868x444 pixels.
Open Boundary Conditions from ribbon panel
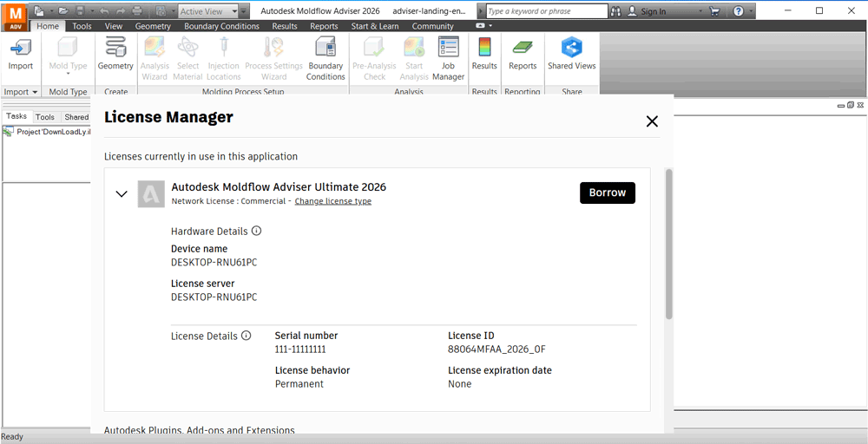pos(325,59)
